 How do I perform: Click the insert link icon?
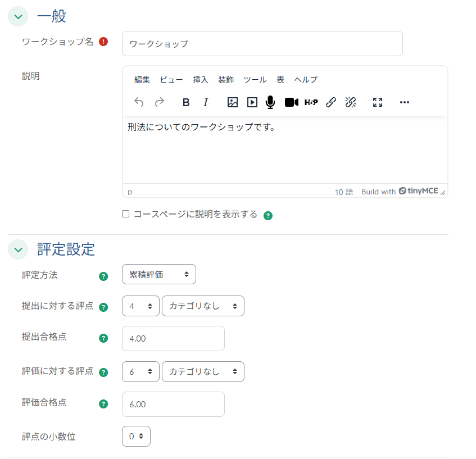pos(331,102)
